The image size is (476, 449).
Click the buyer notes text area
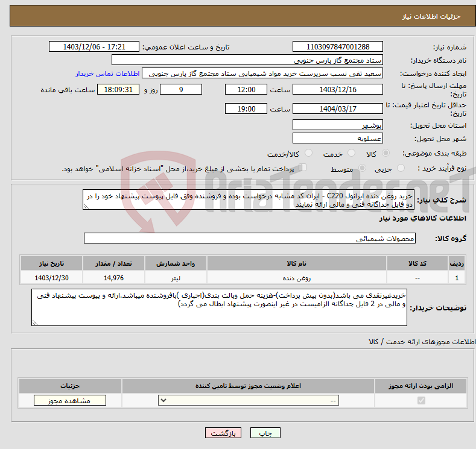tap(219, 307)
